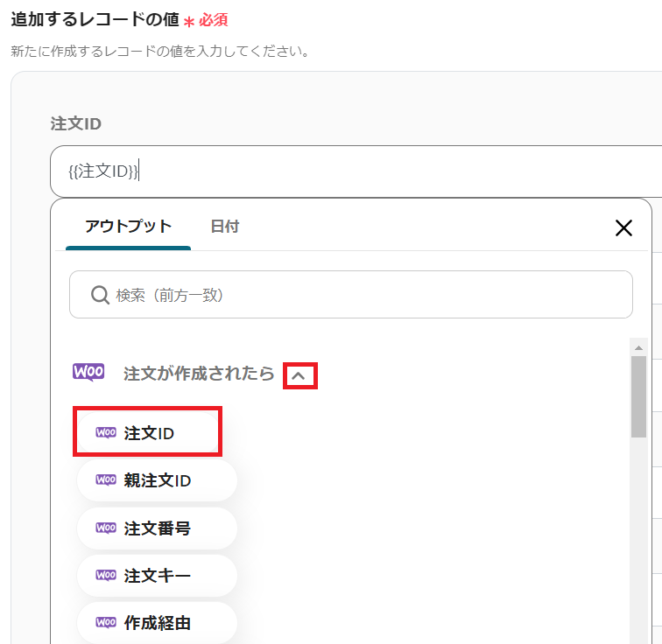Click the 注文が作成されたら section header
Viewport: 662px width, 644px height.
coord(199,374)
